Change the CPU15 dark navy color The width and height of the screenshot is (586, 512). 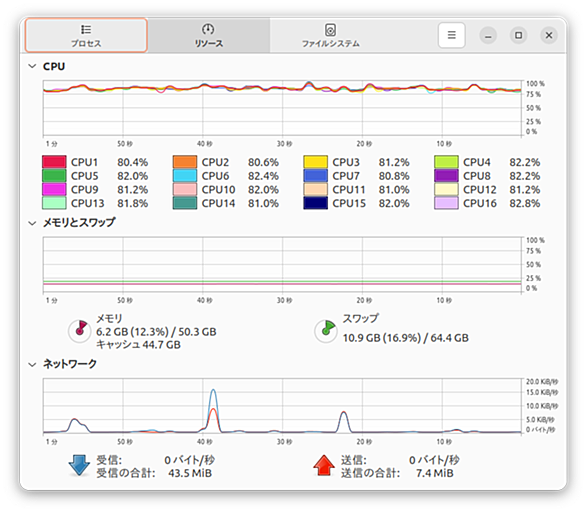point(316,203)
